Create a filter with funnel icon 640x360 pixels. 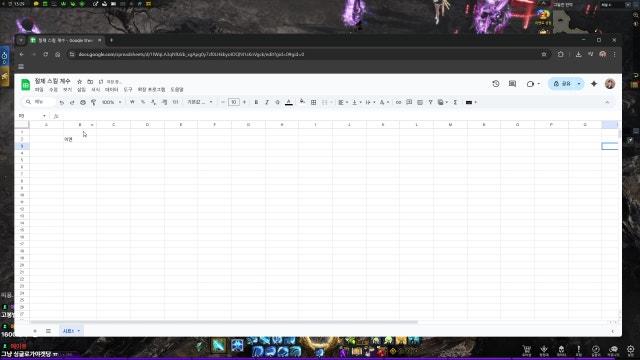point(430,102)
